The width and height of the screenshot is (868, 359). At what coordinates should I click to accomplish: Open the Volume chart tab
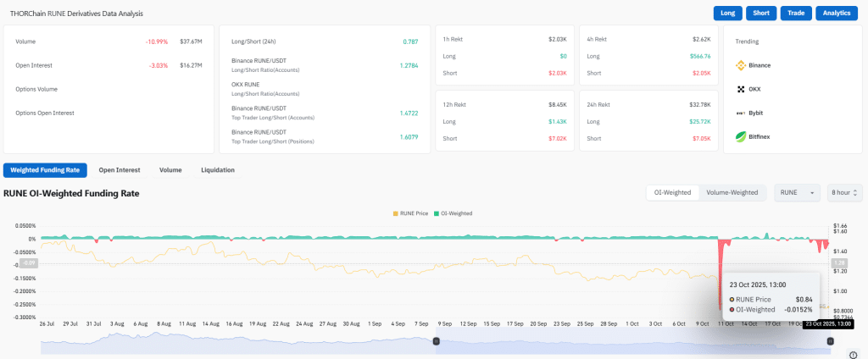click(x=170, y=170)
